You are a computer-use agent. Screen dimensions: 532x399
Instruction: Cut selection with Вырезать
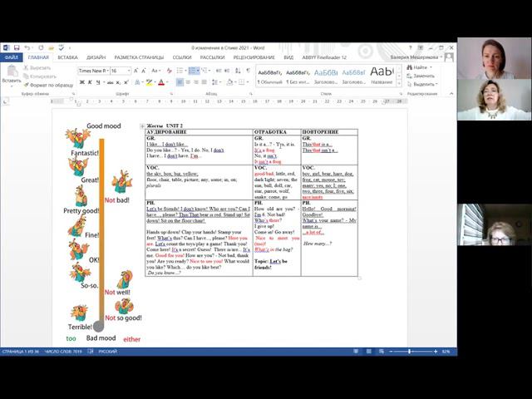coord(37,68)
